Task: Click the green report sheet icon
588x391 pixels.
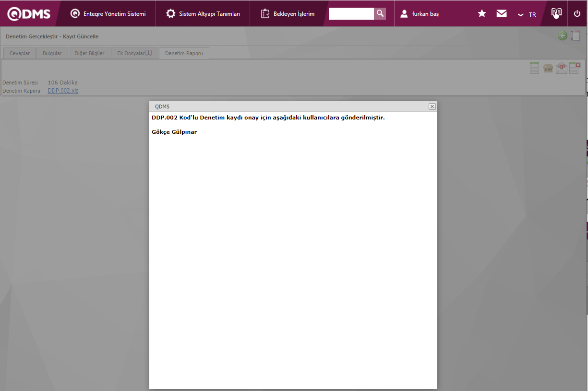Action: pyautogui.click(x=534, y=68)
